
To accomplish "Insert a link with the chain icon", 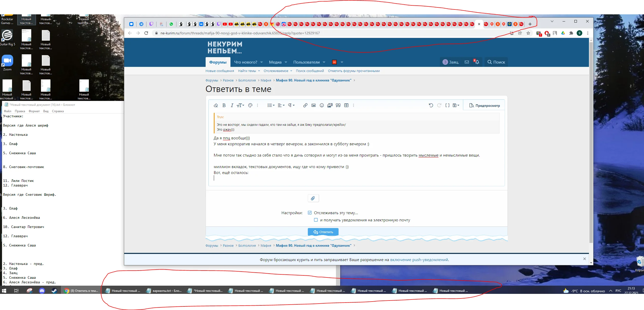I will (305, 105).
